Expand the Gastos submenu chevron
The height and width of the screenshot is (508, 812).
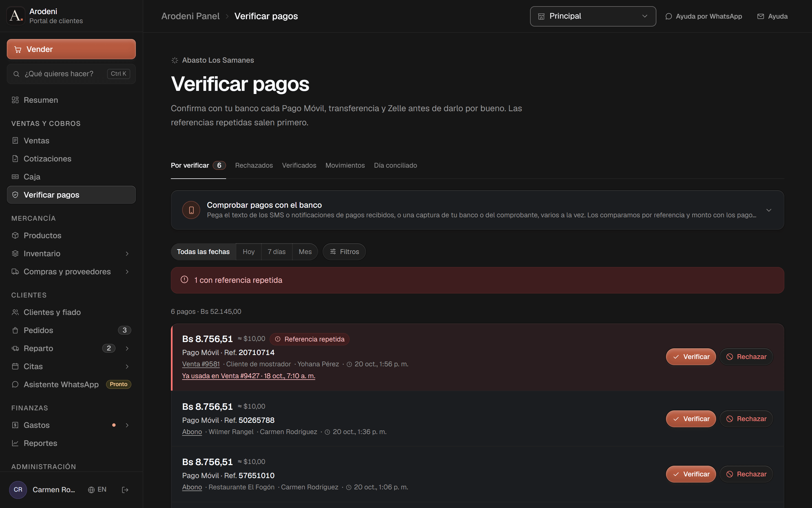pyautogui.click(x=127, y=425)
